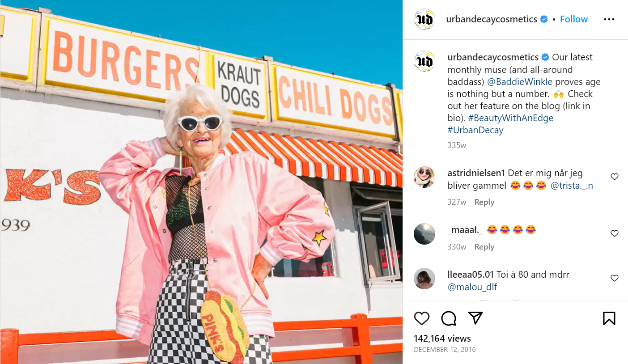View _maaal._ profile picture

424,234
